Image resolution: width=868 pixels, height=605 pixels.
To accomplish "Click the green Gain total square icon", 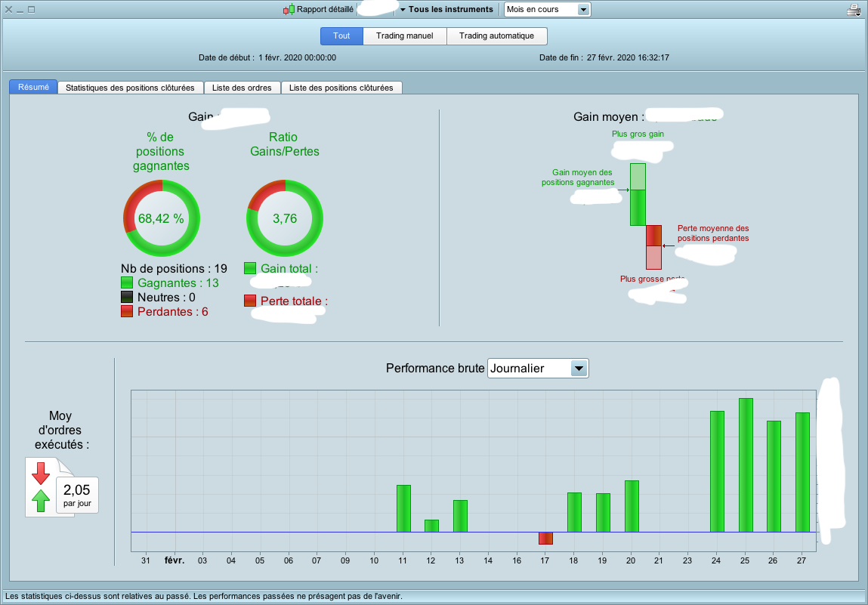I will pos(250,268).
